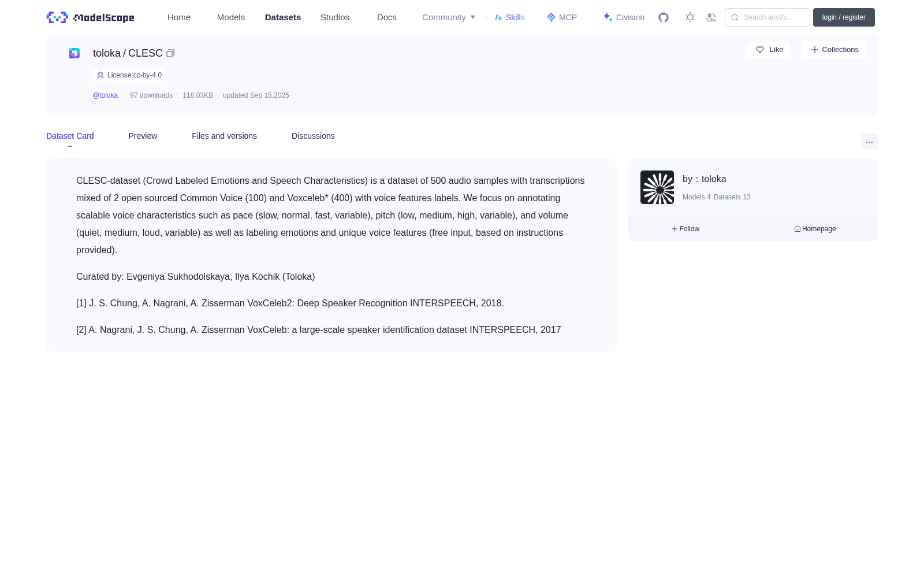Focus the Search anything input field
This screenshot has height=578, width=924.
point(767,17)
